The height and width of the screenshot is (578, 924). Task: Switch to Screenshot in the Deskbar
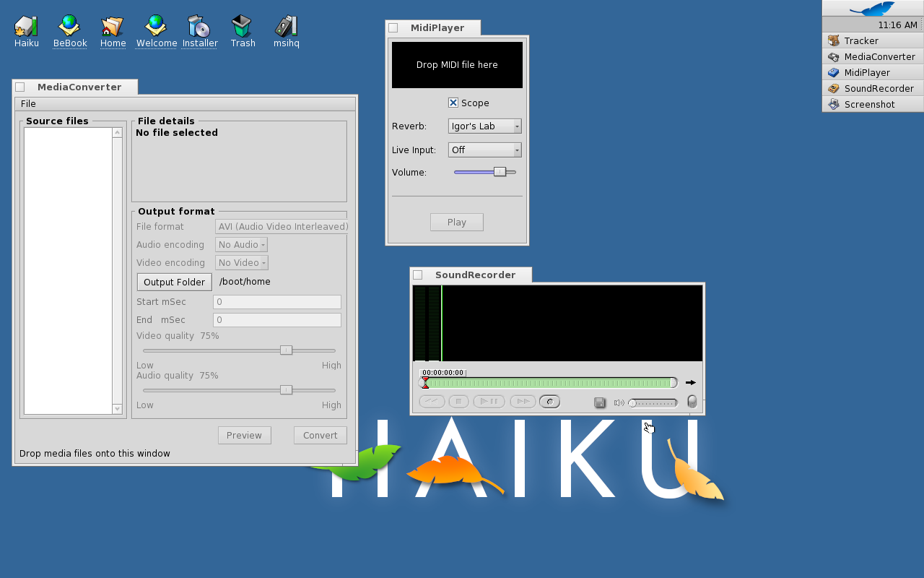click(x=873, y=104)
